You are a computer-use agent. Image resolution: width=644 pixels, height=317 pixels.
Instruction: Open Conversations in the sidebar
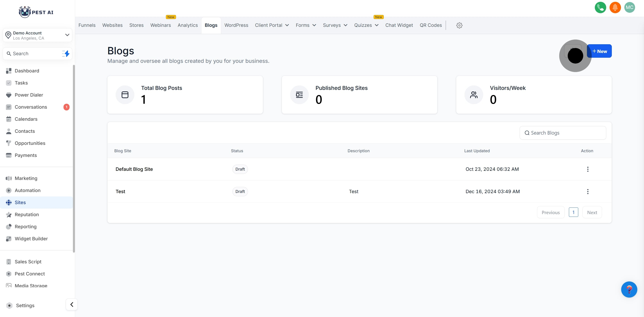click(x=31, y=107)
